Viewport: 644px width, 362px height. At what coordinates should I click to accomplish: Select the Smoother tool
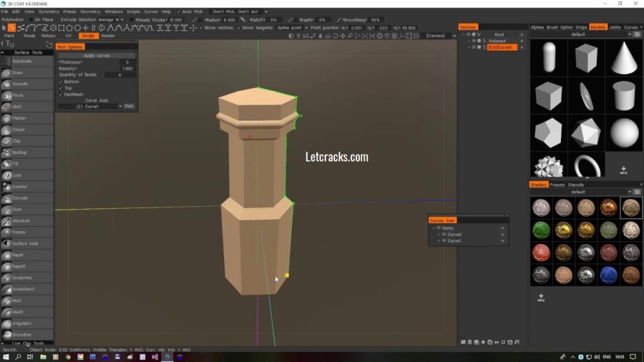27,335
